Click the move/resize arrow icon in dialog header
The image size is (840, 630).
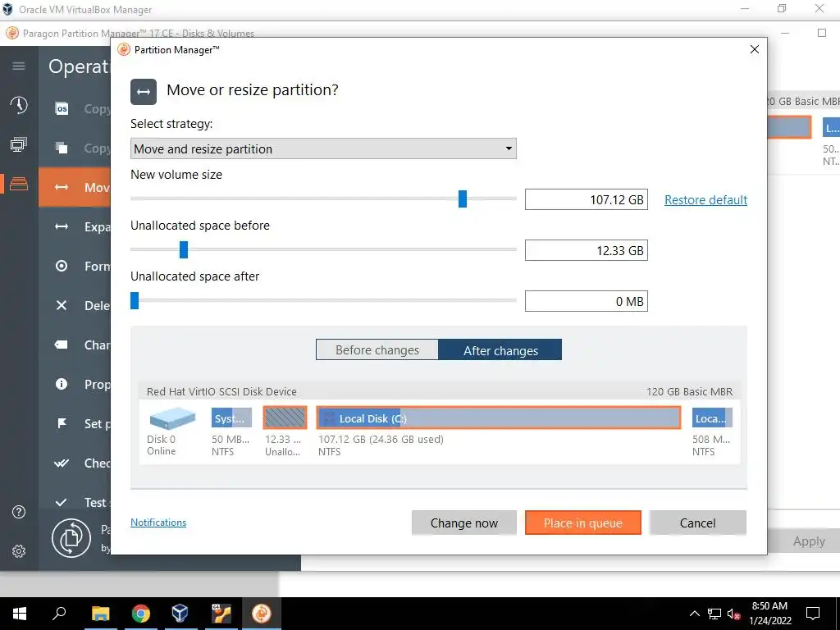coord(144,92)
